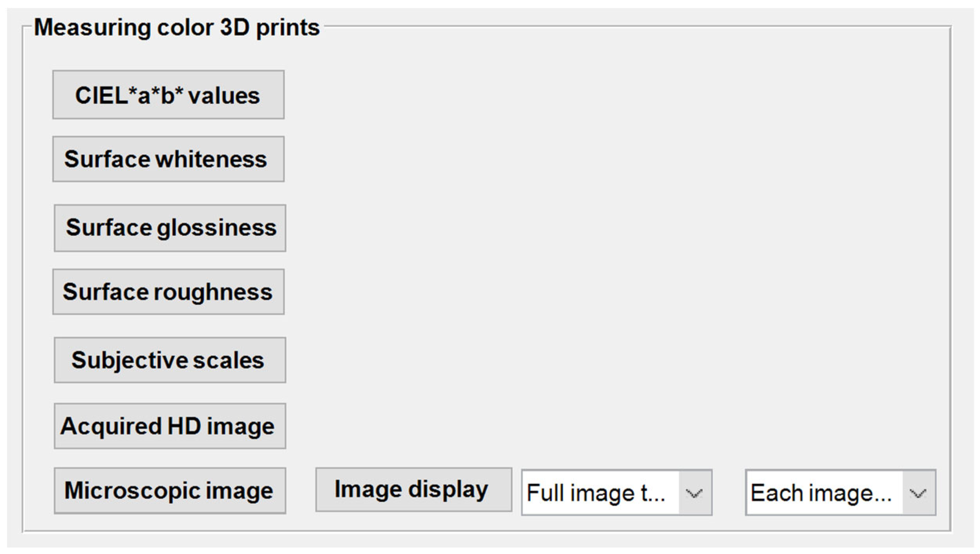
Task: Launch the surface roughness measurement
Action: coord(168,292)
